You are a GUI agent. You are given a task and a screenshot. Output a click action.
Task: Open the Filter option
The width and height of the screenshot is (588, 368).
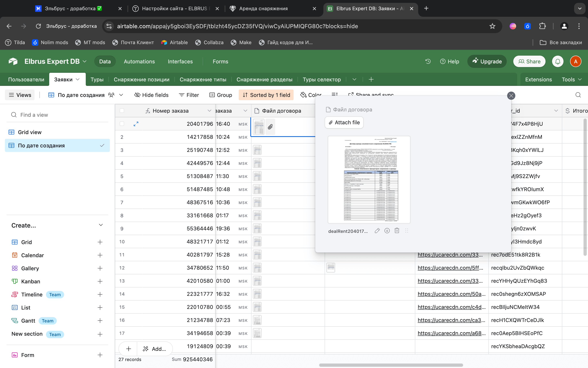coord(189,95)
